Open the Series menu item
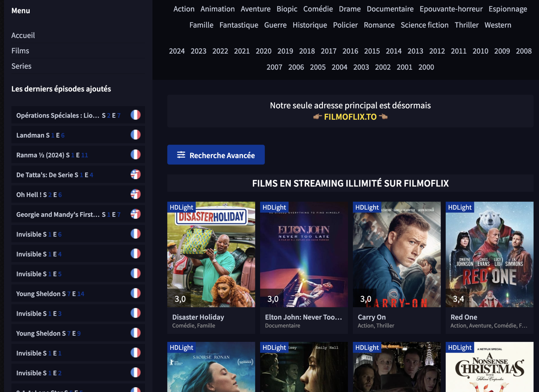539x392 pixels. pos(21,66)
